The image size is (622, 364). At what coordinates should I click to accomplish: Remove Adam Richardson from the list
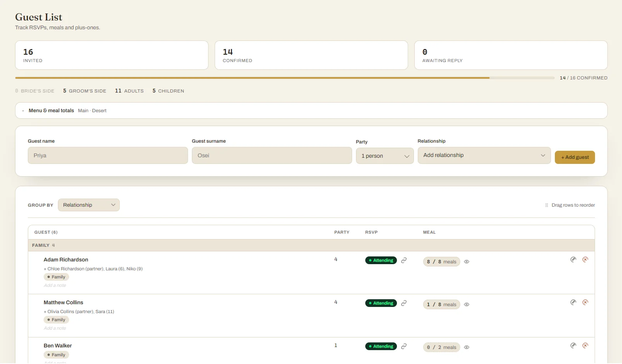585,260
